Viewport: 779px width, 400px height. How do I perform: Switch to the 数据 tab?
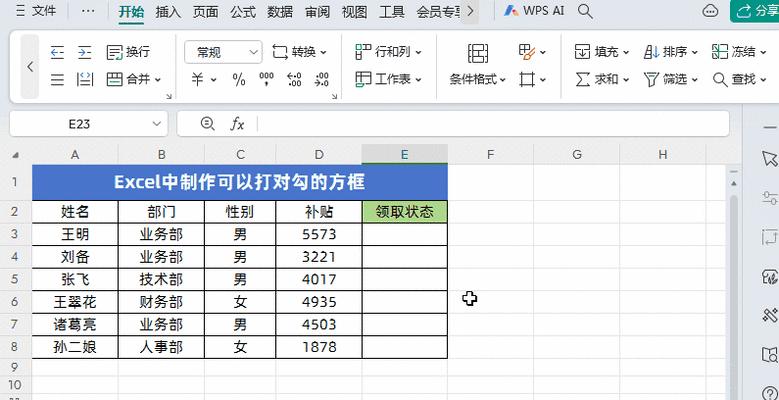[x=280, y=12]
